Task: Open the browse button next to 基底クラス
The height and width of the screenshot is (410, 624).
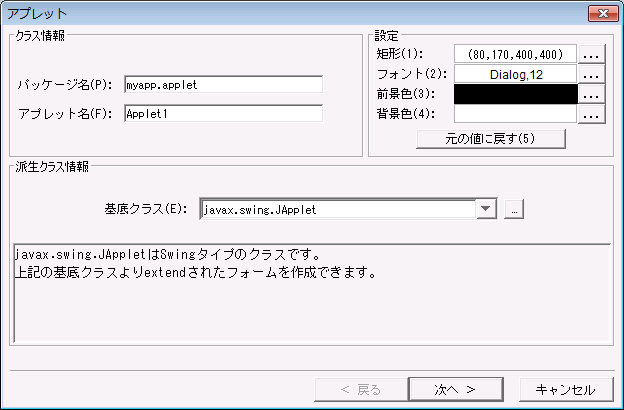Action: (x=514, y=209)
